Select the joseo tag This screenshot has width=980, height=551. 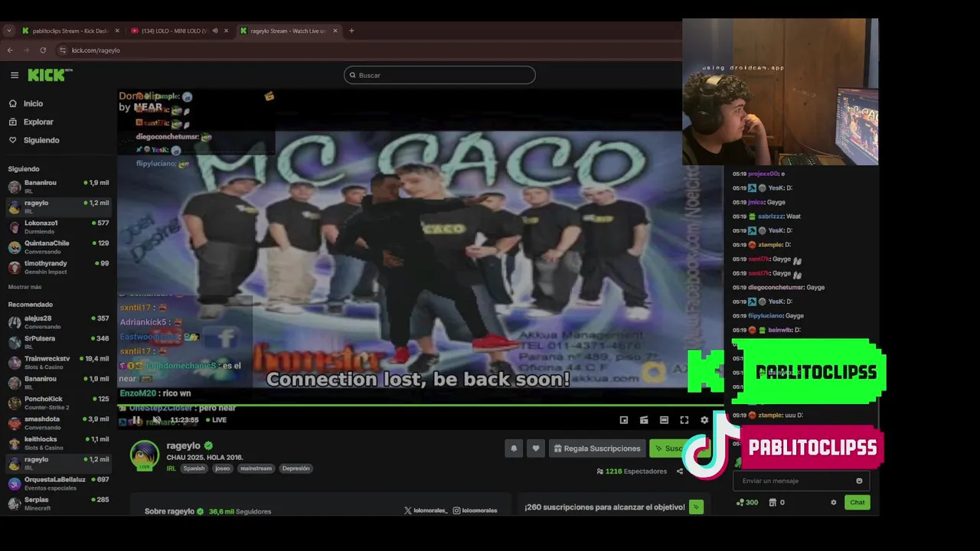[223, 468]
